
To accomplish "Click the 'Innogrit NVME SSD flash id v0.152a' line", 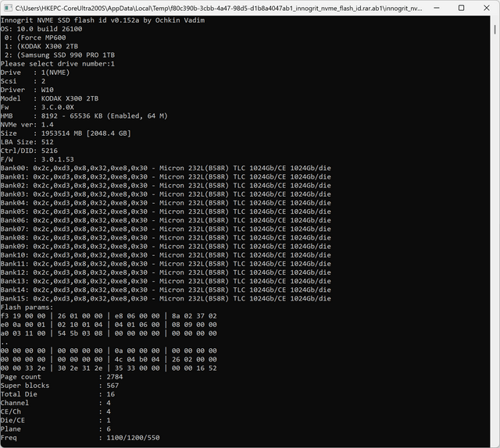I will [x=102, y=20].
